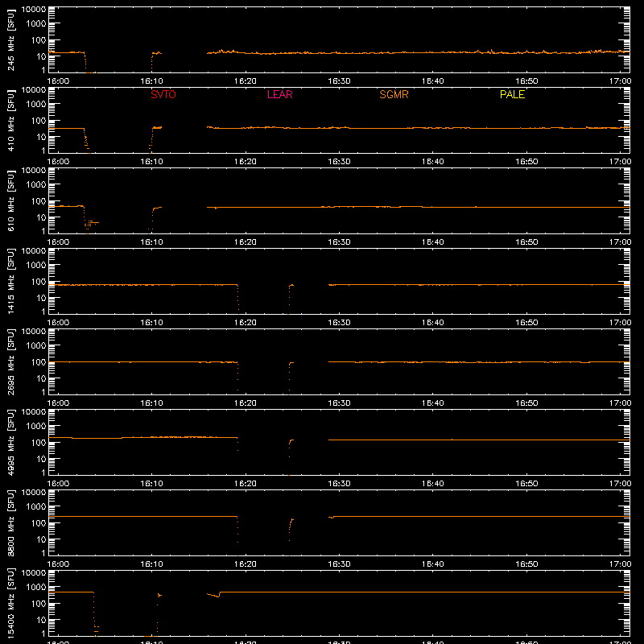Click the 10000 y-axis value on the 15400 MHz plot
Viewport: 644px width, 644px height.
click(34, 573)
